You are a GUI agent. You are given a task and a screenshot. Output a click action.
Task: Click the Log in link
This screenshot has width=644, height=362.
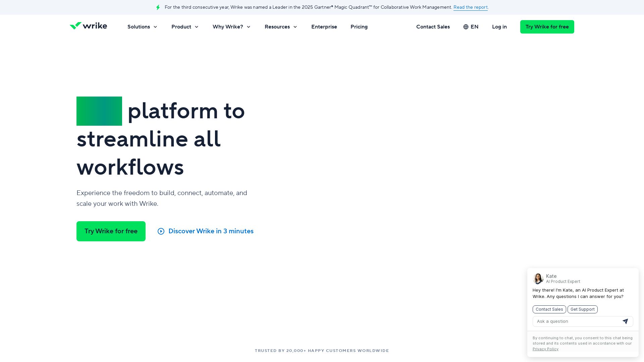click(499, 27)
